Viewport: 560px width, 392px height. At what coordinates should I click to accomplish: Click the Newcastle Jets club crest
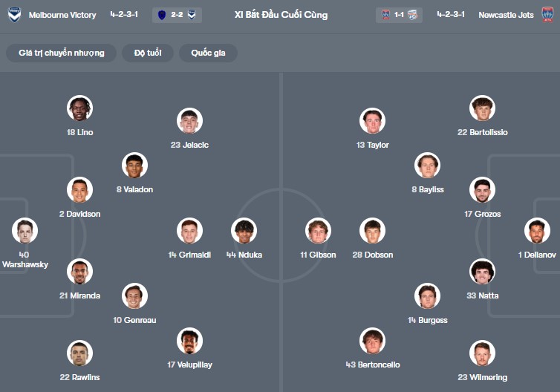[547, 15]
